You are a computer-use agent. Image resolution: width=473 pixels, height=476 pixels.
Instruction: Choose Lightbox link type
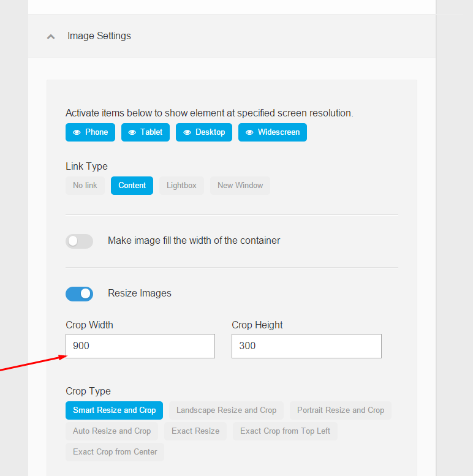pyautogui.click(x=181, y=186)
